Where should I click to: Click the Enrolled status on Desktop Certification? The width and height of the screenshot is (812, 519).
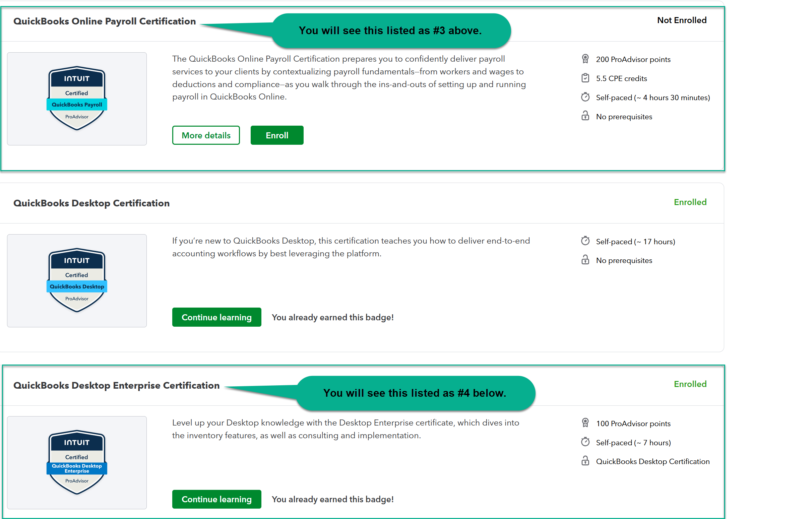click(690, 202)
